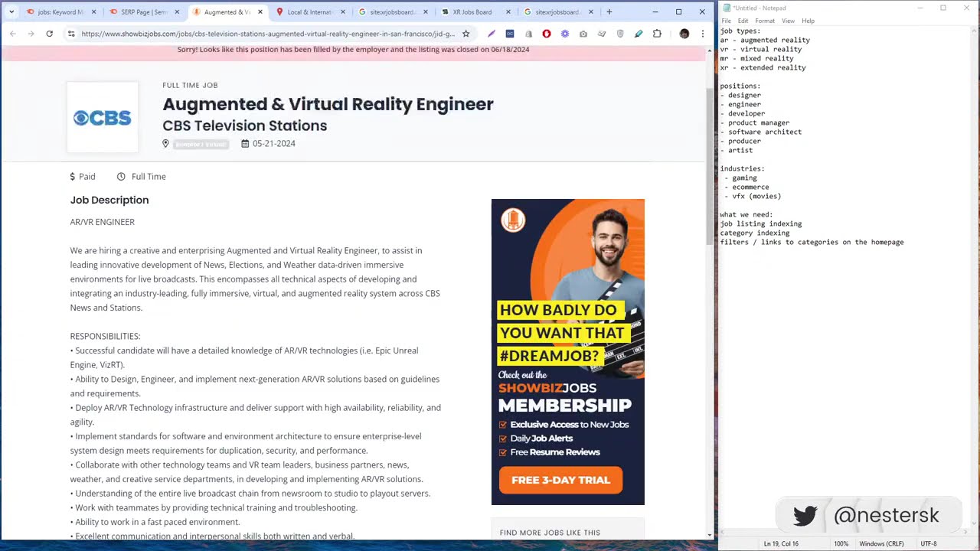Close the 'Local & Internat' tab
Viewport: 980px width, 551px height.
coord(343,12)
